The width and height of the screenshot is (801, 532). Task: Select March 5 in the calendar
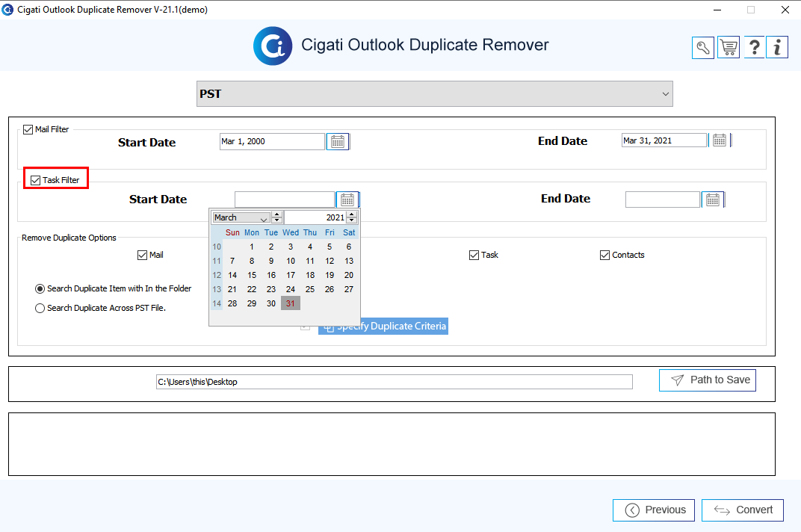pos(330,247)
